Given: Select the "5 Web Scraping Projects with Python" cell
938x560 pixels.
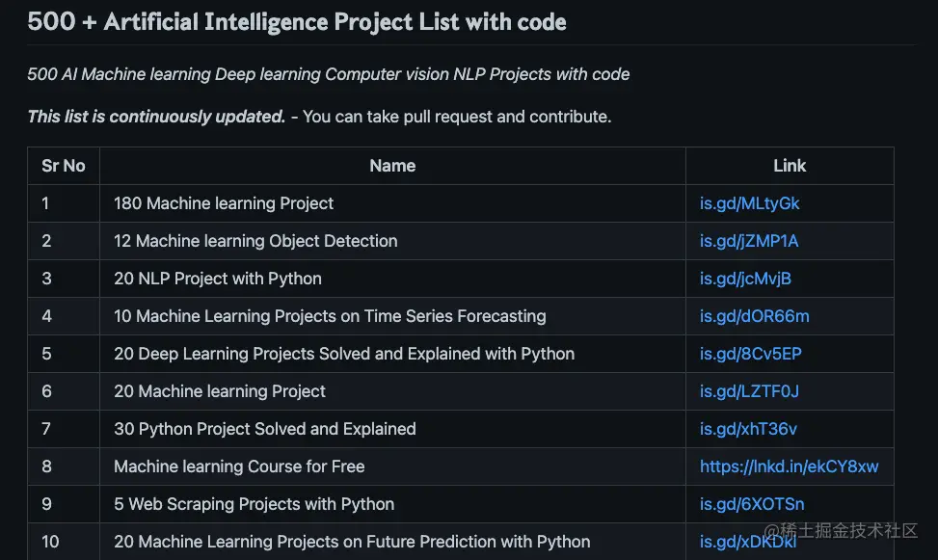Looking at the screenshot, I should (254, 504).
